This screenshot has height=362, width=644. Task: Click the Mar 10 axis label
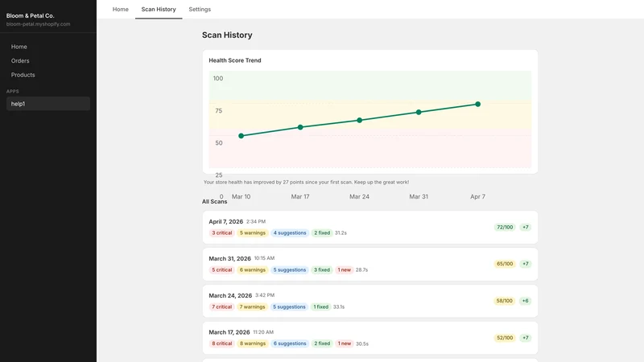(241, 196)
